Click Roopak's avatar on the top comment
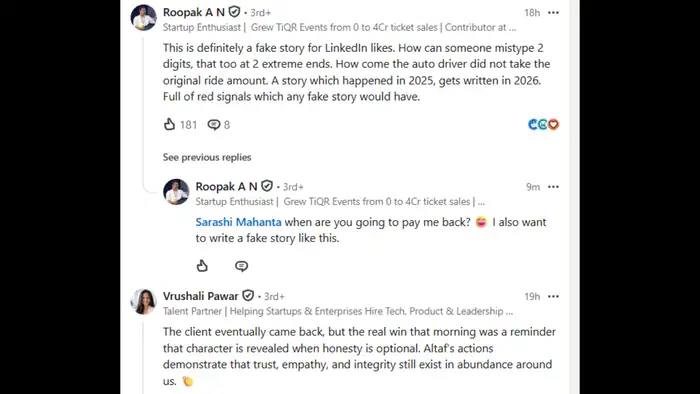700x394 pixels. [143, 17]
